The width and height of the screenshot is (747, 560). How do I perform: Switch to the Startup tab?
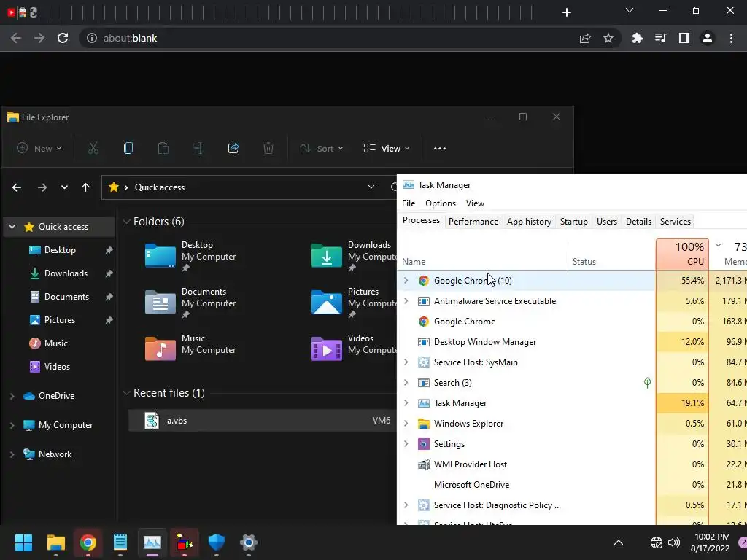point(574,222)
